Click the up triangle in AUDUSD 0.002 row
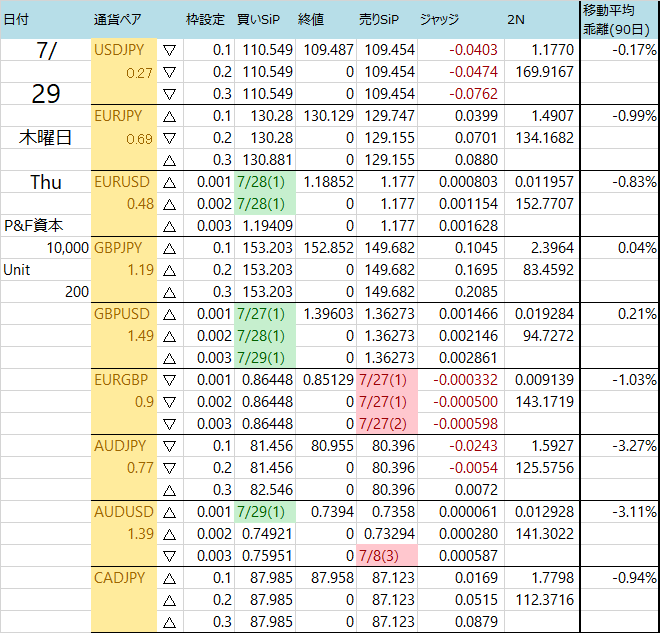This screenshot has height=633, width=660. 169,534
